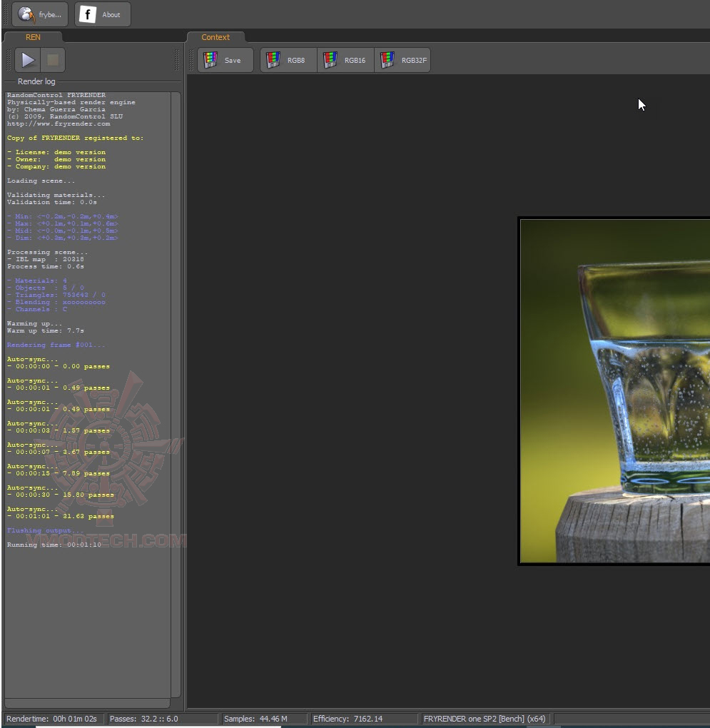The width and height of the screenshot is (710, 728).
Task: Click the 'Flushing output...' log line
Action: pos(45,531)
